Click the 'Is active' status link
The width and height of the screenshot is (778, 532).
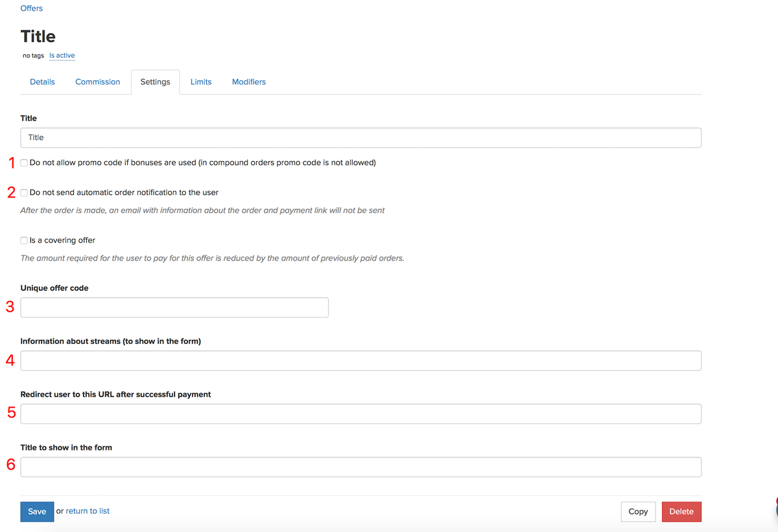click(62, 56)
